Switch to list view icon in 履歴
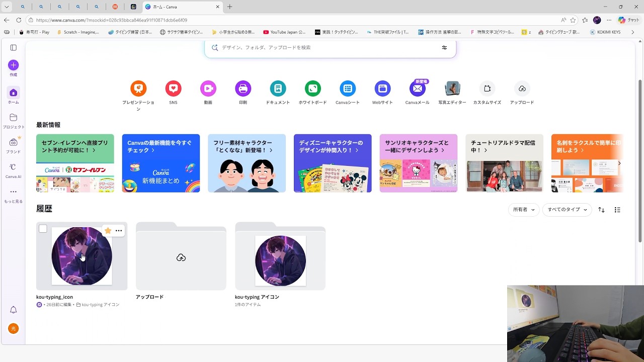Screen dimensions: 644x362 pyautogui.click(x=617, y=210)
